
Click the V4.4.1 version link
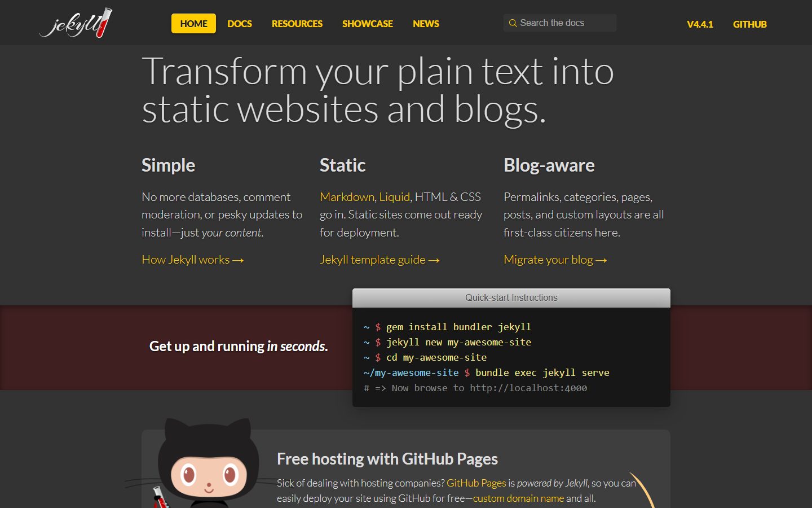pos(700,24)
